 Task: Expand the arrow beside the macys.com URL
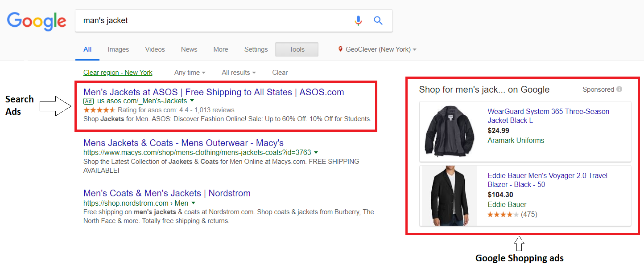[316, 153]
